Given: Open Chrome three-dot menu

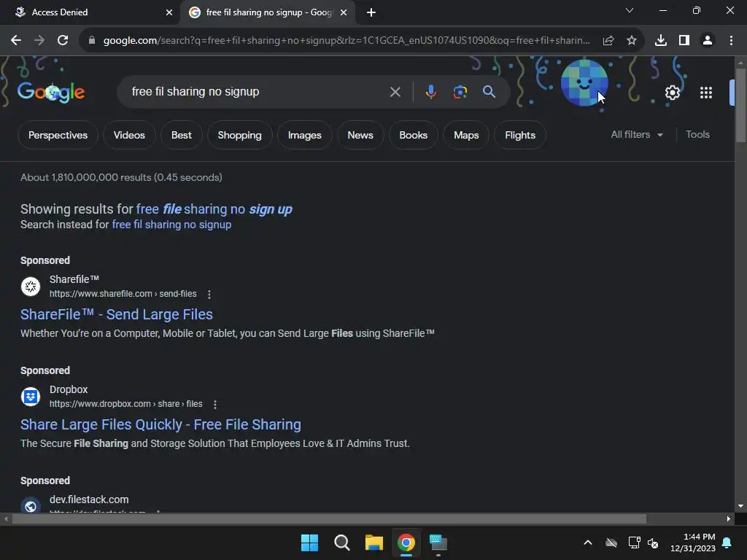Looking at the screenshot, I should click(x=731, y=41).
